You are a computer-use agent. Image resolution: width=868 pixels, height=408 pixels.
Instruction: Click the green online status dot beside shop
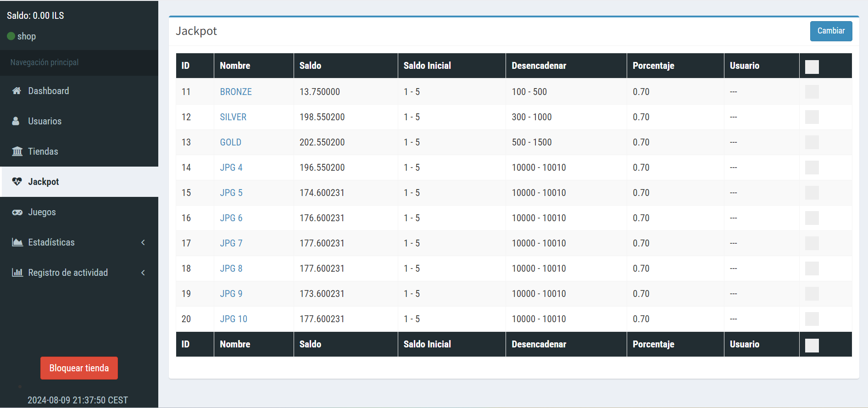(11, 36)
